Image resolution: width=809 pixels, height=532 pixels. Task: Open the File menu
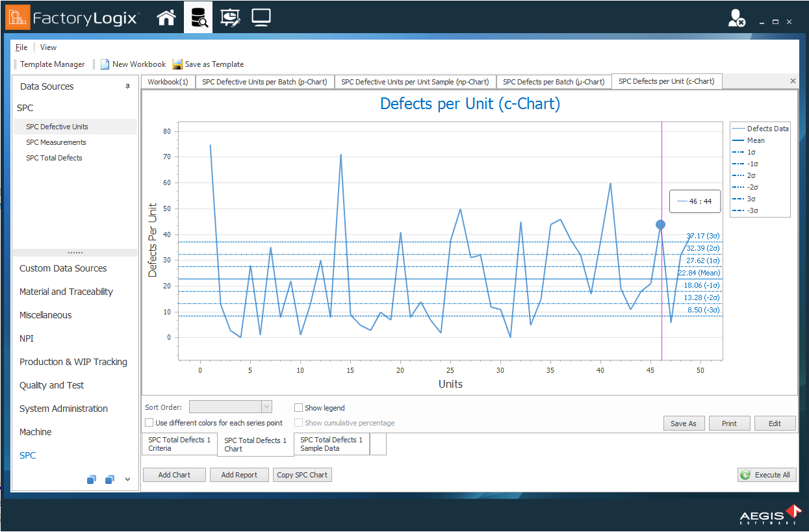(x=21, y=47)
